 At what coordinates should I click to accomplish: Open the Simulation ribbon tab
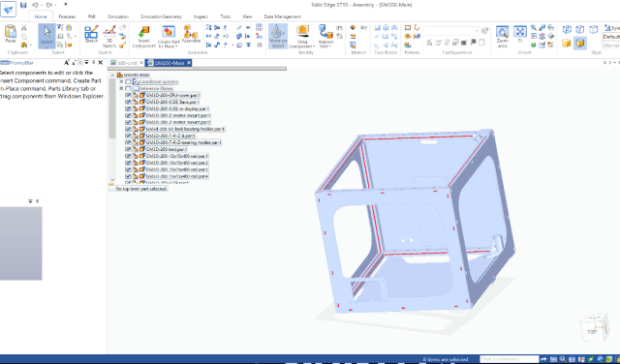[118, 16]
